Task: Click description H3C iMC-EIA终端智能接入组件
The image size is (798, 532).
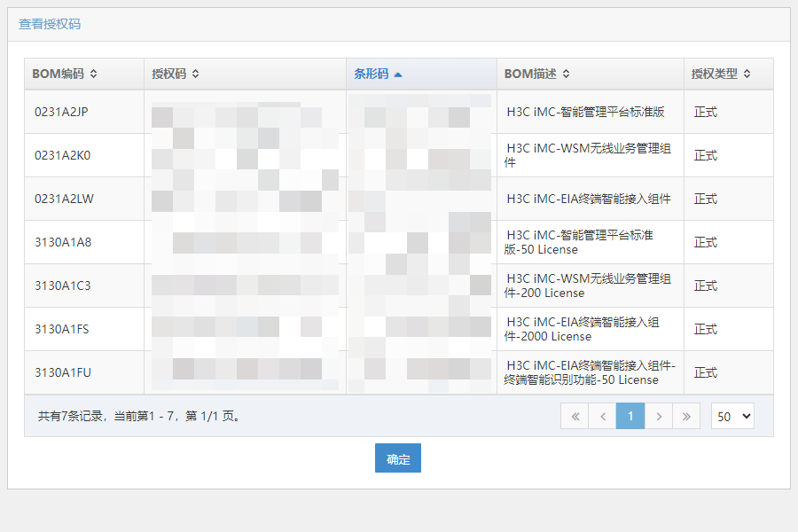Action: (589, 199)
